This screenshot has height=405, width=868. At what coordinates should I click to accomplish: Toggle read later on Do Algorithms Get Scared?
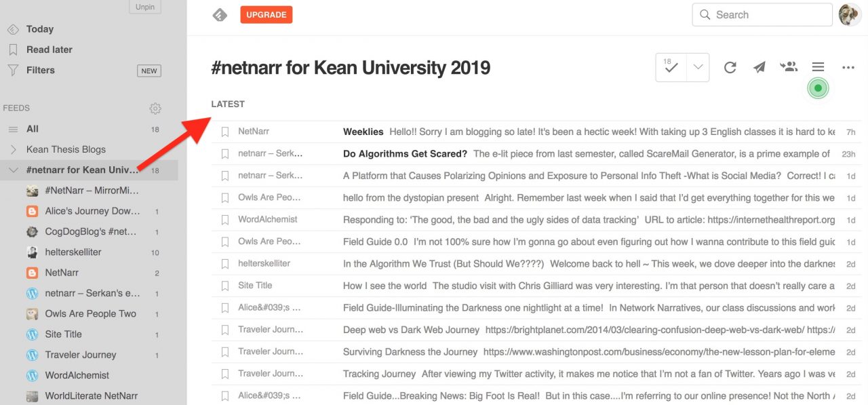pyautogui.click(x=225, y=154)
